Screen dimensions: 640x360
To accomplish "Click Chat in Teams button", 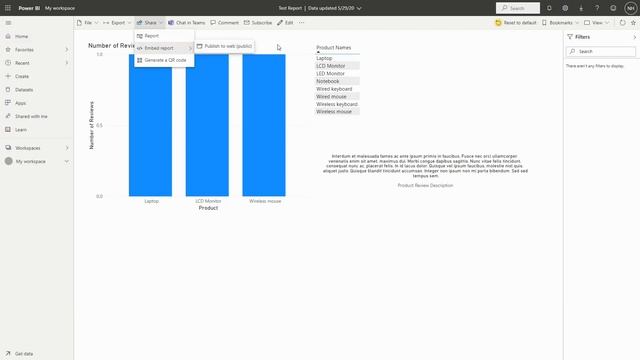I will [187, 23].
